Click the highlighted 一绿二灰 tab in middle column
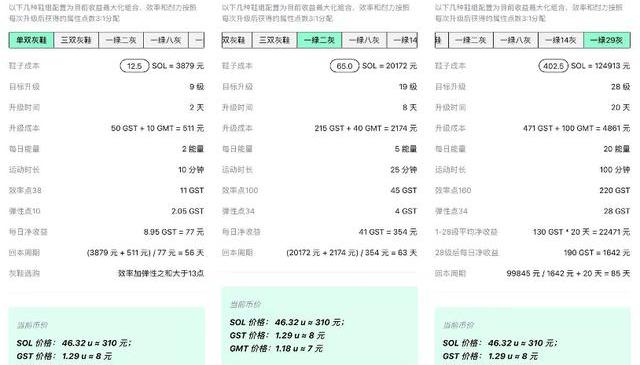The image size is (640, 365). (x=320, y=40)
